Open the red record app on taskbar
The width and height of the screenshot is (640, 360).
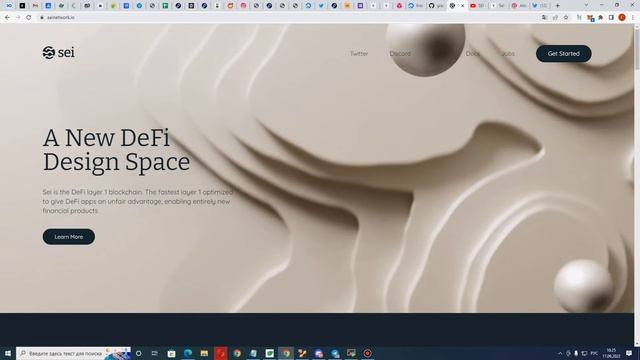(x=367, y=353)
